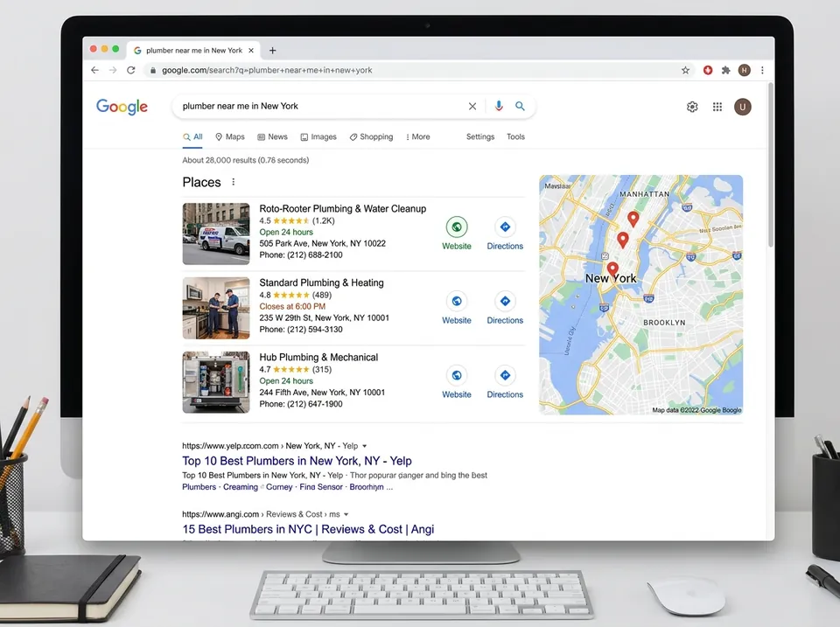This screenshot has width=840, height=627.
Task: Select the All search tab
Action: 192,137
